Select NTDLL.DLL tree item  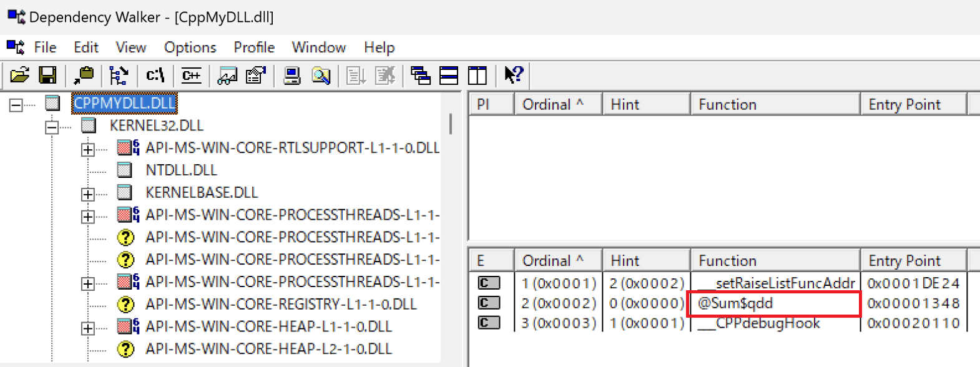182,170
